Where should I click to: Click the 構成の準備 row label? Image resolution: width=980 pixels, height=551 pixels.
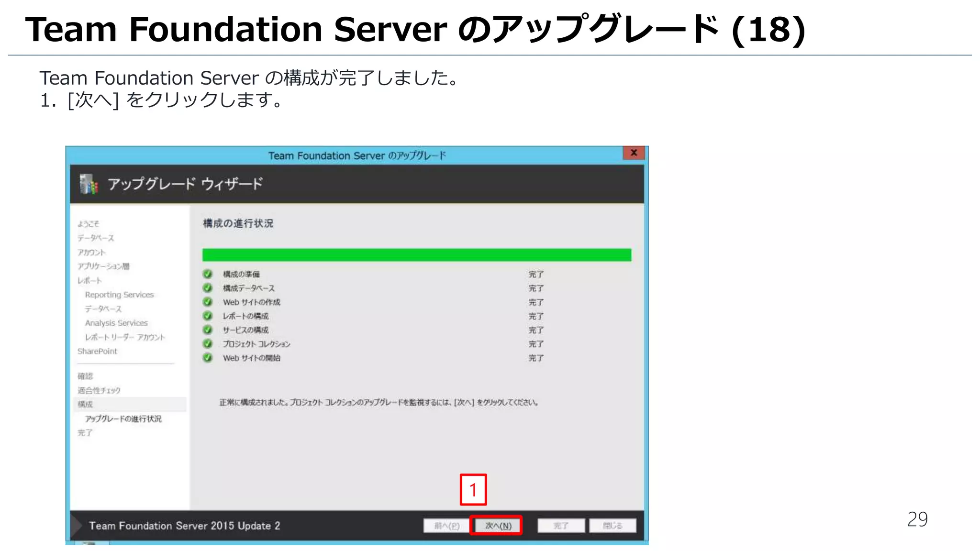click(241, 274)
